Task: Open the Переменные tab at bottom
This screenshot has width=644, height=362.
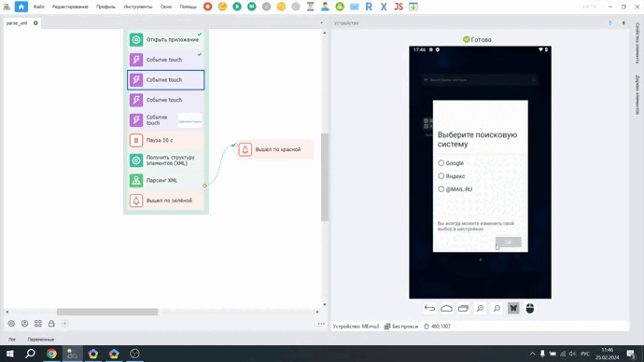Action: pyautogui.click(x=41, y=340)
